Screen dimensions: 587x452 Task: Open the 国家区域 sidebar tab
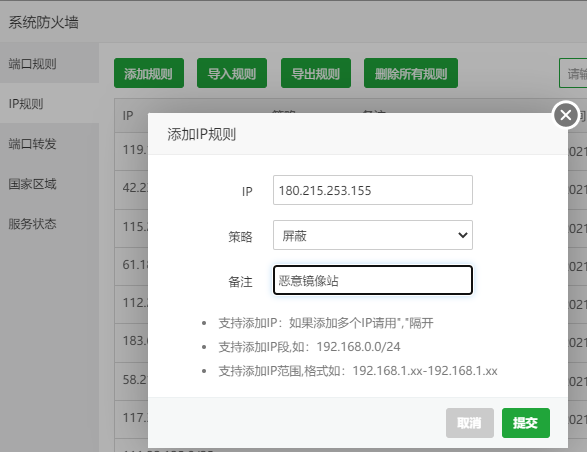point(49,184)
